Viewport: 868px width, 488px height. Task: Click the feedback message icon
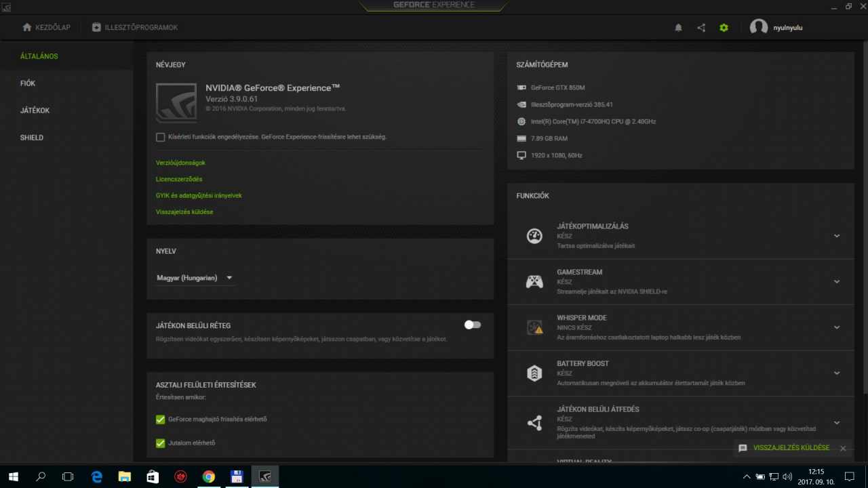point(743,448)
